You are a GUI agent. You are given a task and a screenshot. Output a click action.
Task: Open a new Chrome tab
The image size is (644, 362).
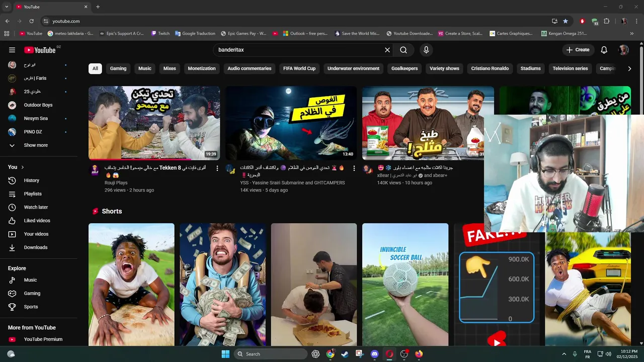pyautogui.click(x=98, y=7)
